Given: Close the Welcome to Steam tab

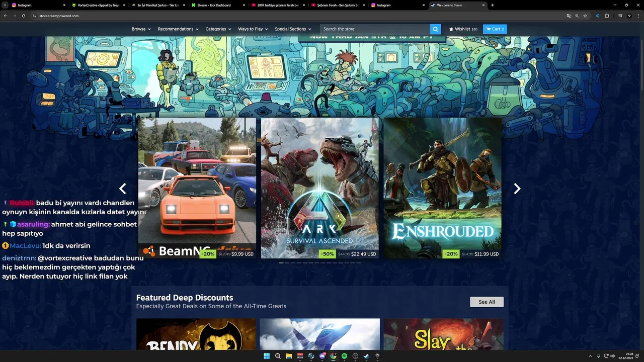Looking at the screenshot, I should click(x=484, y=5).
